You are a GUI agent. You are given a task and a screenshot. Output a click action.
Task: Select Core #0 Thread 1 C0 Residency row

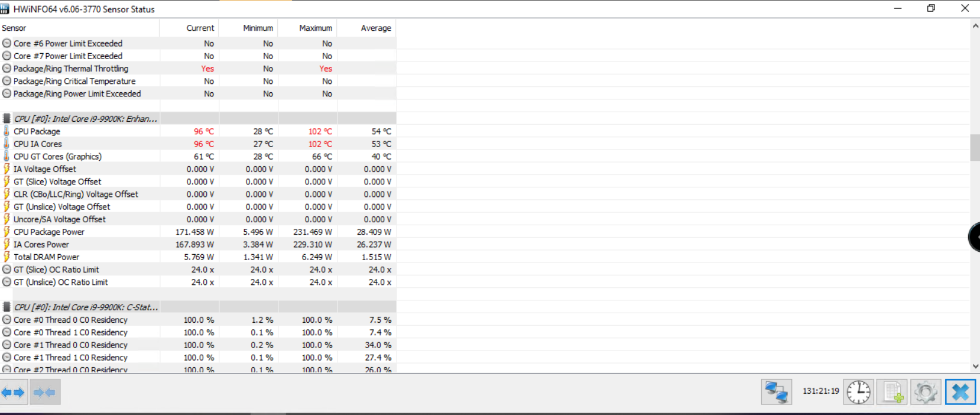(x=198, y=332)
